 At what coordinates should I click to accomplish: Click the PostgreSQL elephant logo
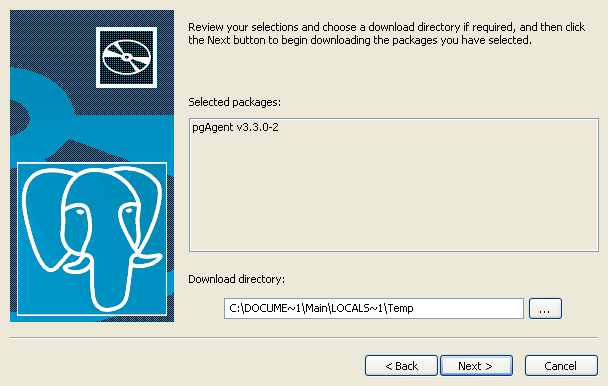coord(92,239)
